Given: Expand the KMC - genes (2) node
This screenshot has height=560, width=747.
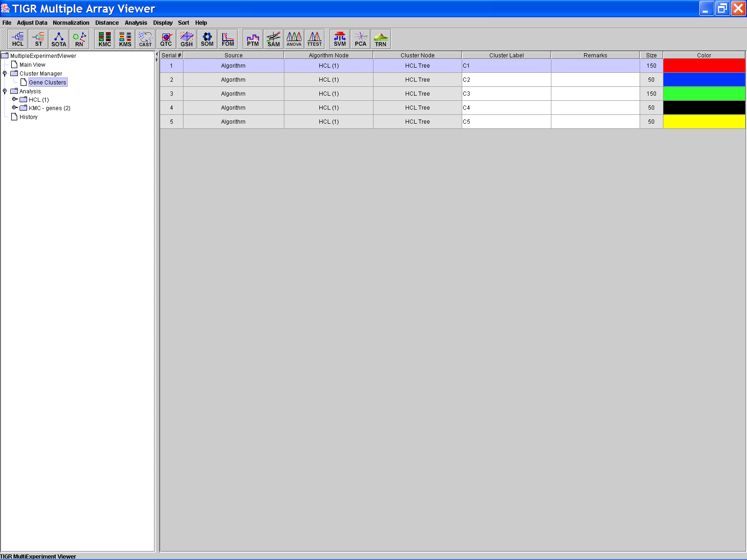Looking at the screenshot, I should point(14,108).
